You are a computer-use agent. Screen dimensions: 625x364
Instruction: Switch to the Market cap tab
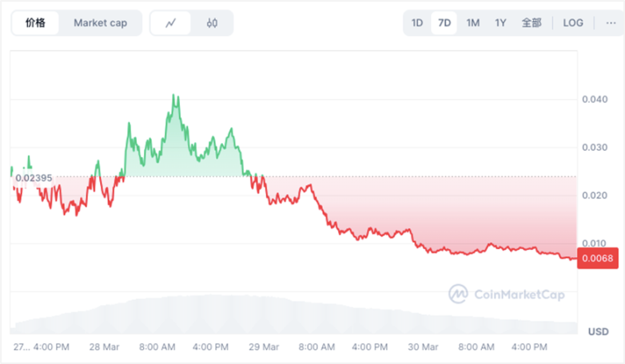coord(100,23)
